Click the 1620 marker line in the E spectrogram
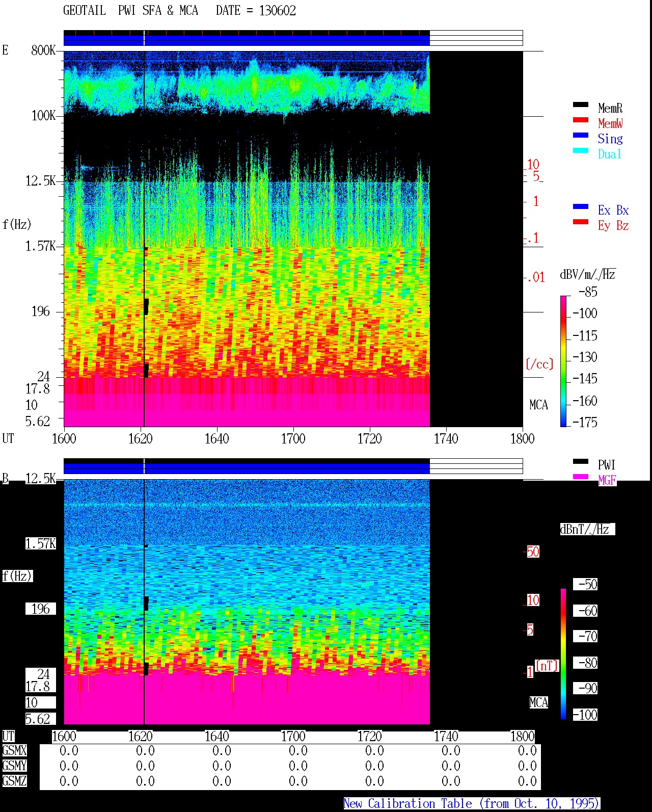Image resolution: width=652 pixels, height=812 pixels. click(144, 239)
